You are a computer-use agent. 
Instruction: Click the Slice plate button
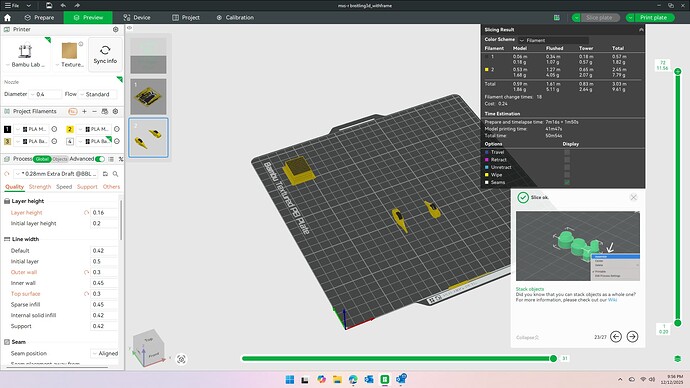pos(599,18)
